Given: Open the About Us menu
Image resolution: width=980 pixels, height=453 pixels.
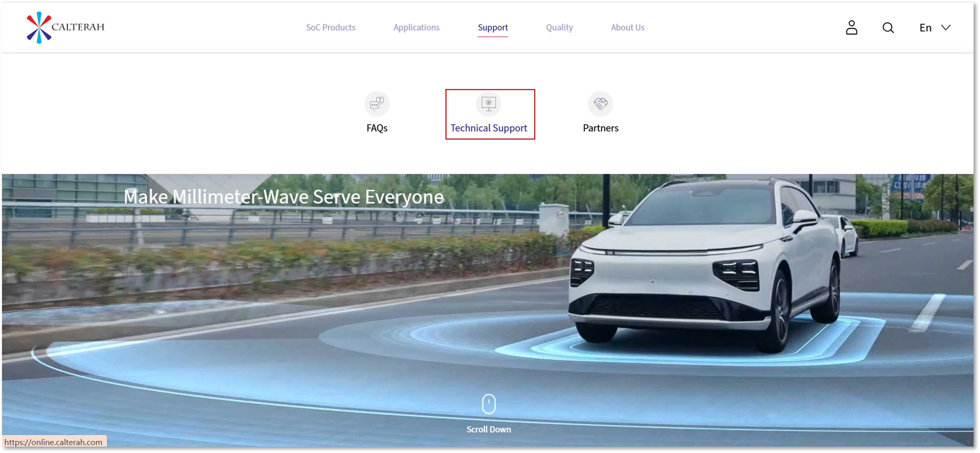Looking at the screenshot, I should (x=627, y=27).
